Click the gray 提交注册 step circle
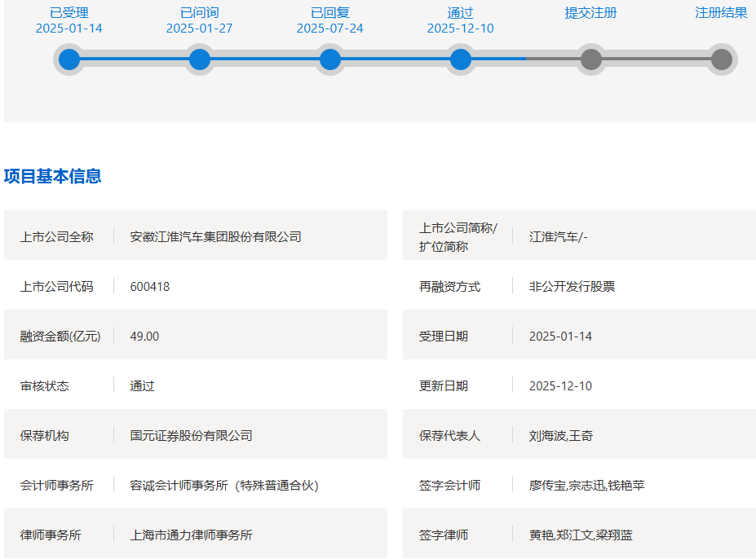Screen dimensions: 756x559 coord(591,59)
